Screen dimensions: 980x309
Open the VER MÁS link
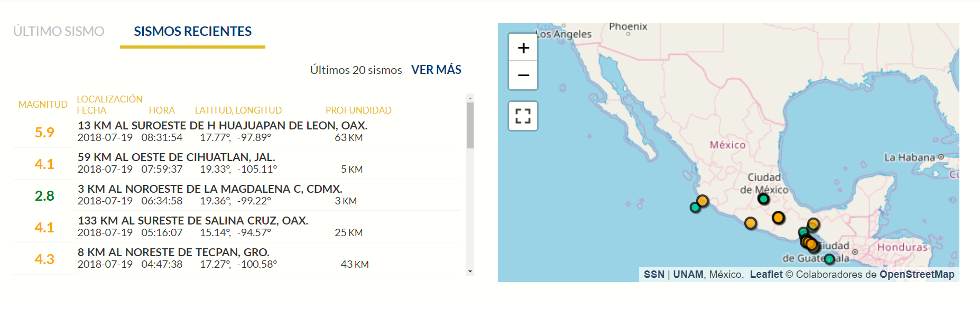[x=436, y=70]
